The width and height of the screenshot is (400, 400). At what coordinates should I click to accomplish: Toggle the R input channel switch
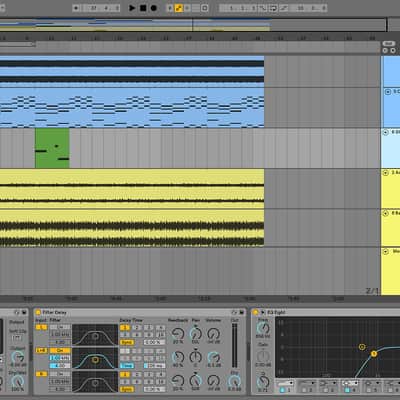click(x=41, y=374)
